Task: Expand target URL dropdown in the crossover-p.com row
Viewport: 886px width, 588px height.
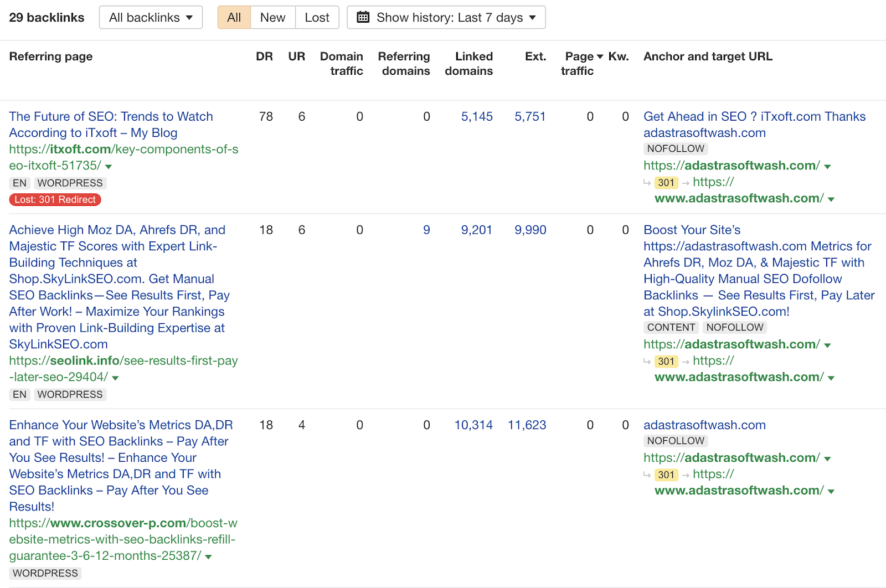Action: [x=827, y=459]
